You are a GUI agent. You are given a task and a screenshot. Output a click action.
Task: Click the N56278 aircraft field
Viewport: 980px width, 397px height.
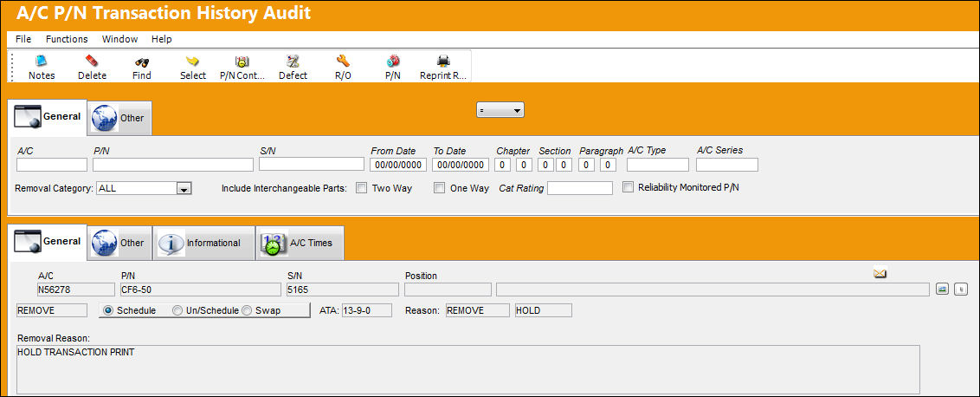(76, 290)
